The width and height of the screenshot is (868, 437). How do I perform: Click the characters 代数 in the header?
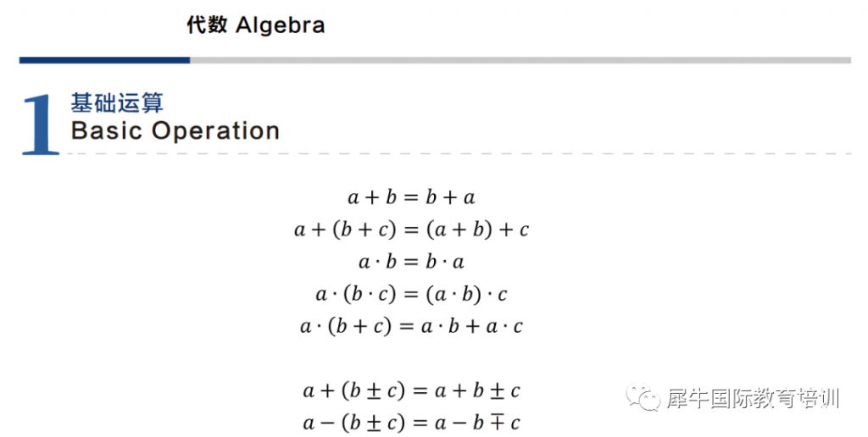tap(207, 25)
